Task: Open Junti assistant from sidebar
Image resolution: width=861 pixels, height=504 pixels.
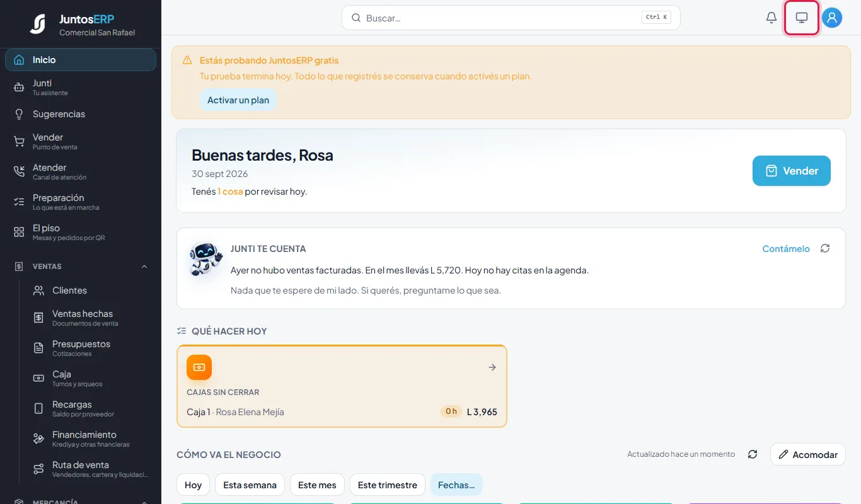Action: [81, 87]
